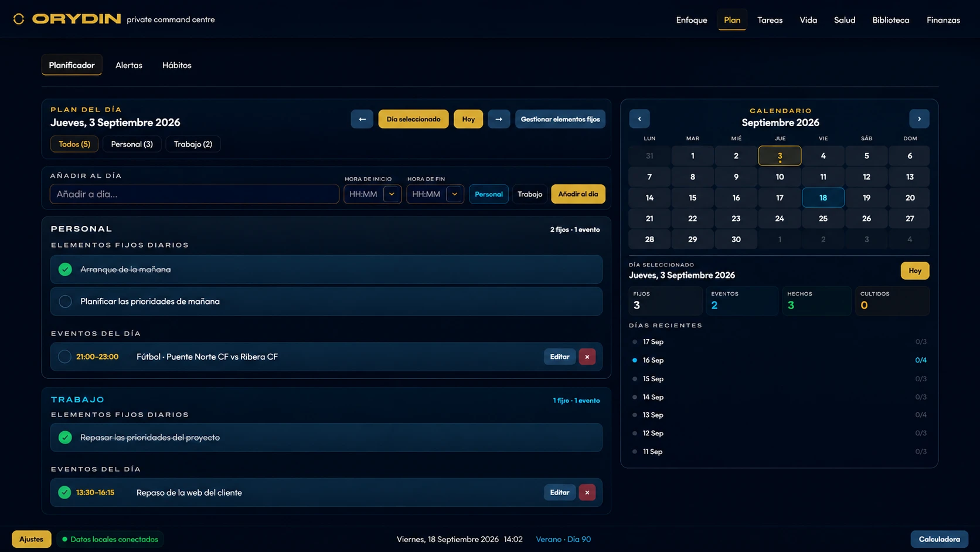Uncheck Repaso de la web del cliente
The height and width of the screenshot is (552, 980).
pyautogui.click(x=65, y=492)
